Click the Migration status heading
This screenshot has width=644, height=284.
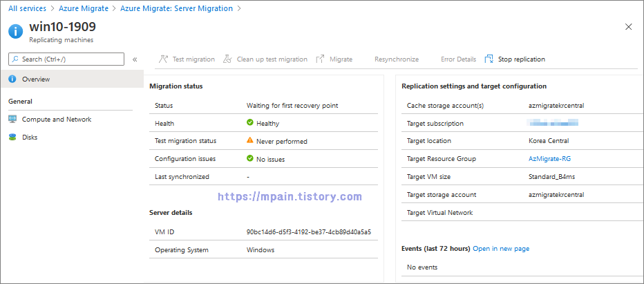(176, 86)
